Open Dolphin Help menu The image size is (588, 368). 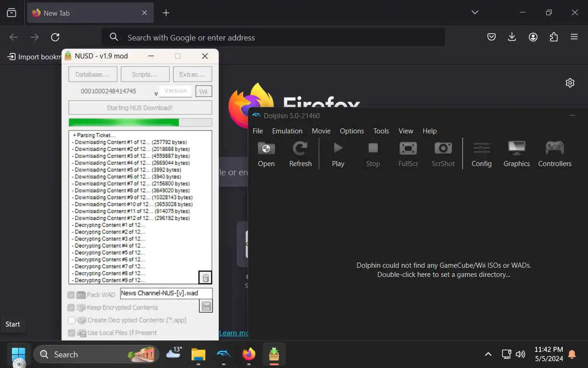tap(430, 131)
